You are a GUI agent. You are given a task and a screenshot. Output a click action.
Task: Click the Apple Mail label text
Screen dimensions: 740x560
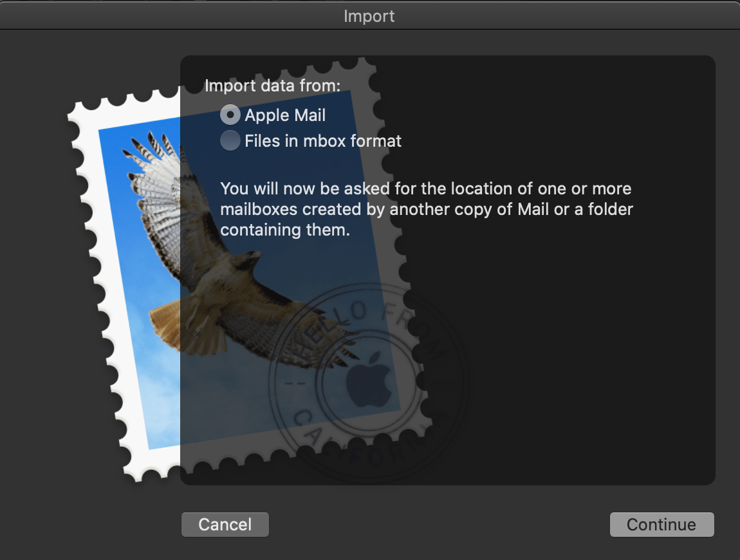point(285,115)
